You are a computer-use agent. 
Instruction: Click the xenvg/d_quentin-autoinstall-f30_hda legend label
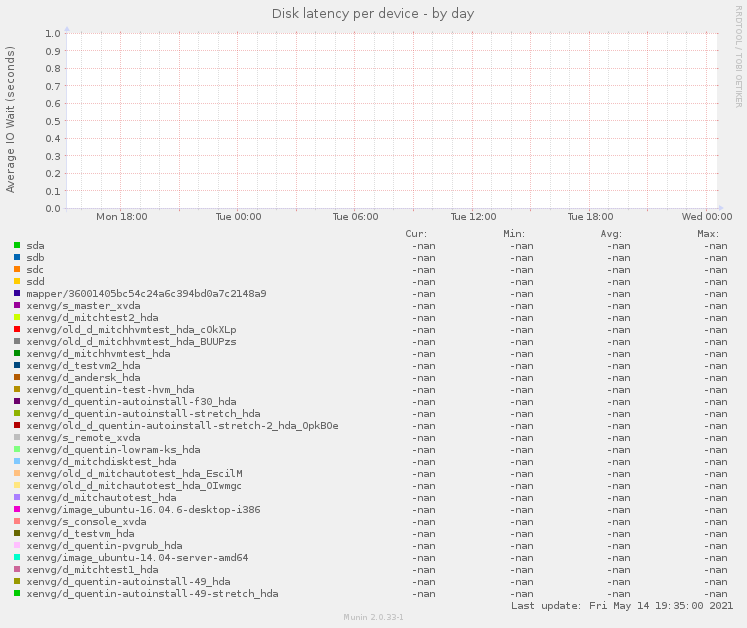coord(131,401)
